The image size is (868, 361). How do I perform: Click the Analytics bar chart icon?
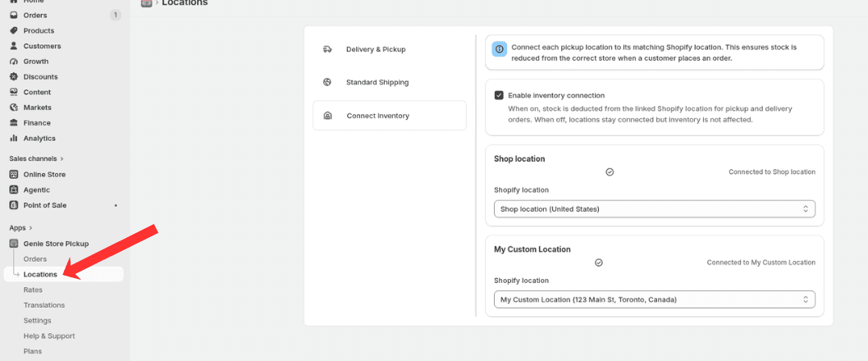click(14, 139)
